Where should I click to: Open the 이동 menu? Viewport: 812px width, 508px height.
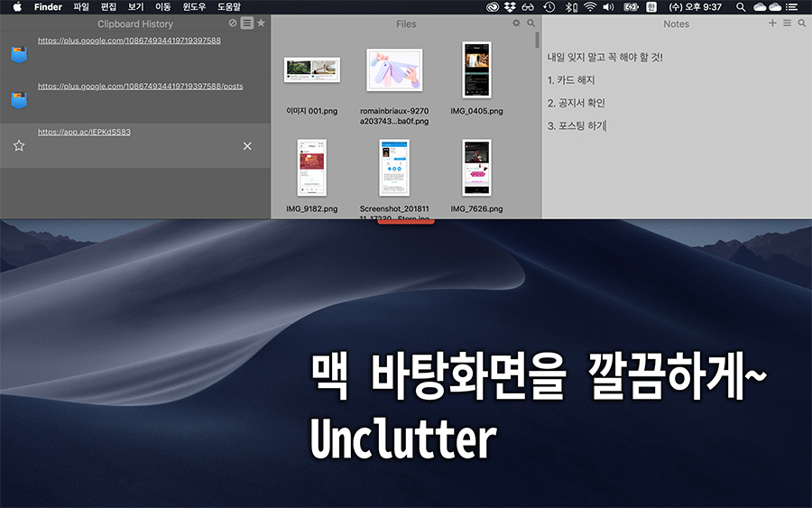(163, 6)
